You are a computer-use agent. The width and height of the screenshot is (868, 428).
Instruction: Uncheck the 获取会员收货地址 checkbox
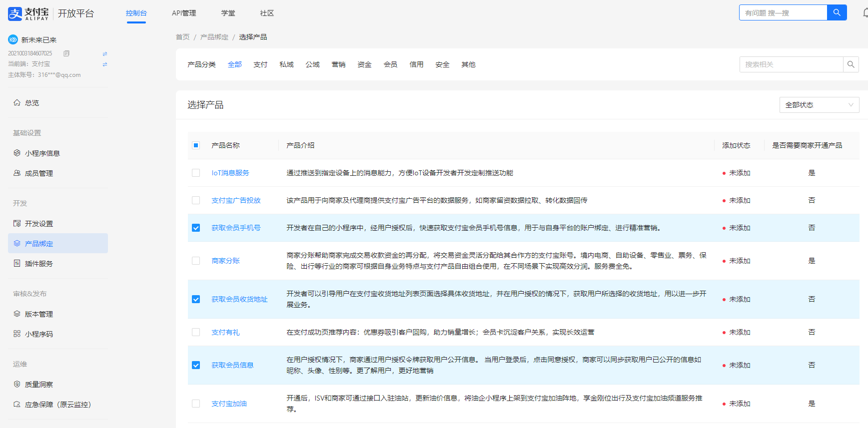point(196,299)
